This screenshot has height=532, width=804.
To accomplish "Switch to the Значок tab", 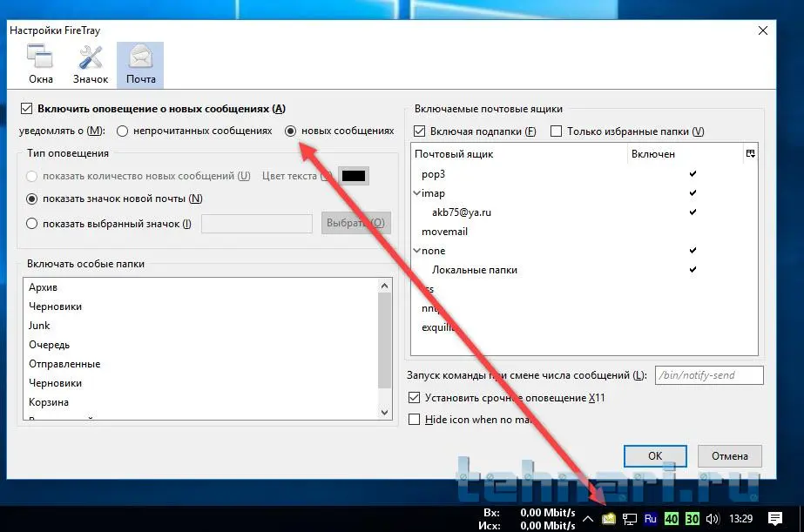I will (91, 64).
